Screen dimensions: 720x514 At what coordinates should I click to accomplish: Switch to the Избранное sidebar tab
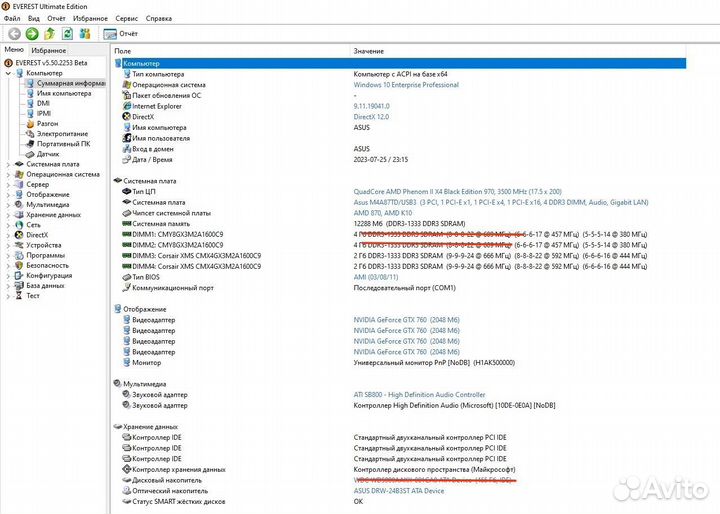click(x=49, y=51)
